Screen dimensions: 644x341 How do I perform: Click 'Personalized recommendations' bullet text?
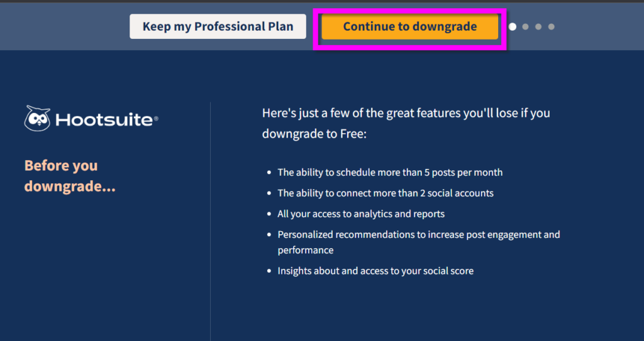tap(418, 242)
